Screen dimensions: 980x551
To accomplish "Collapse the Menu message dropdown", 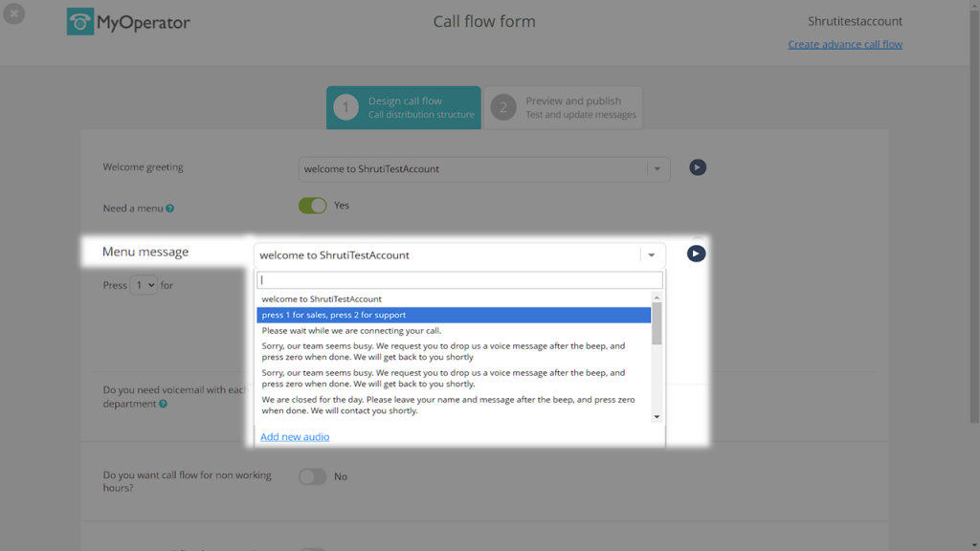I will [x=651, y=254].
